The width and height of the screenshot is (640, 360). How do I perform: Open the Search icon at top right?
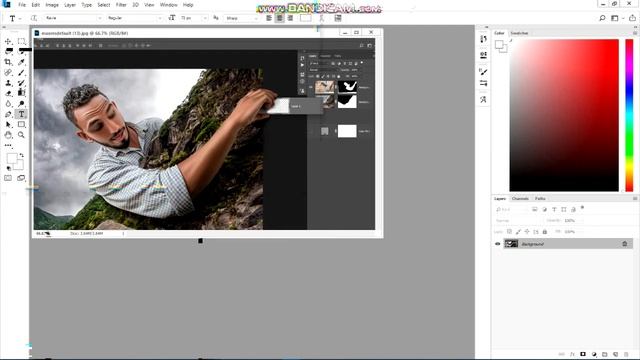tap(602, 18)
